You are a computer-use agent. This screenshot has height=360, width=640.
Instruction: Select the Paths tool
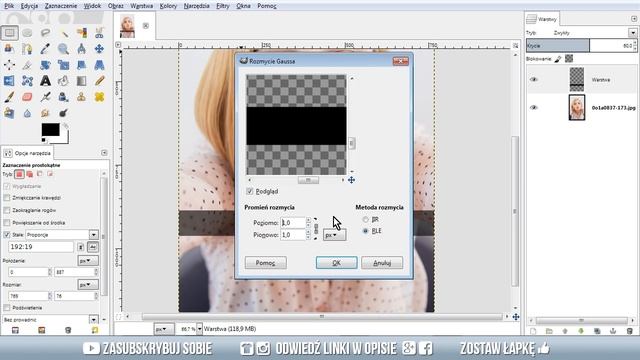[27, 49]
